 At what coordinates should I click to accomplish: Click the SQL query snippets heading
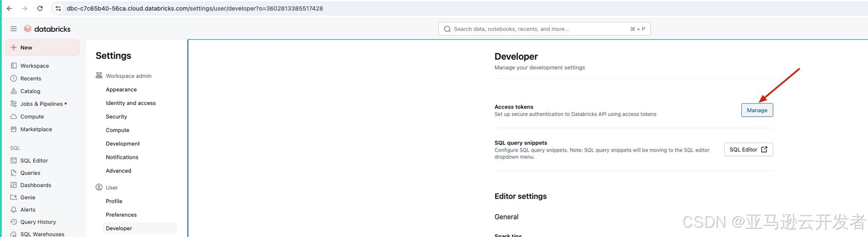point(521,143)
